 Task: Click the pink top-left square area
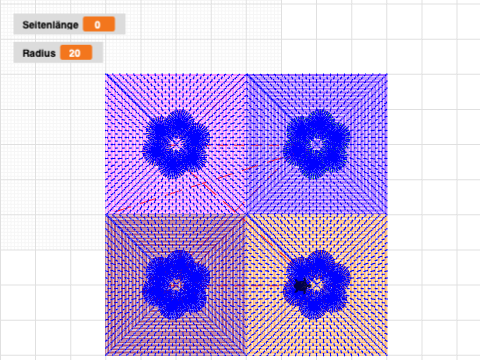click(133, 100)
